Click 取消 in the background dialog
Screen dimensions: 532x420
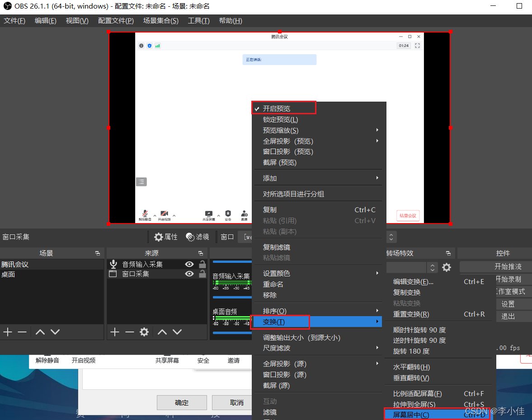[x=232, y=402]
